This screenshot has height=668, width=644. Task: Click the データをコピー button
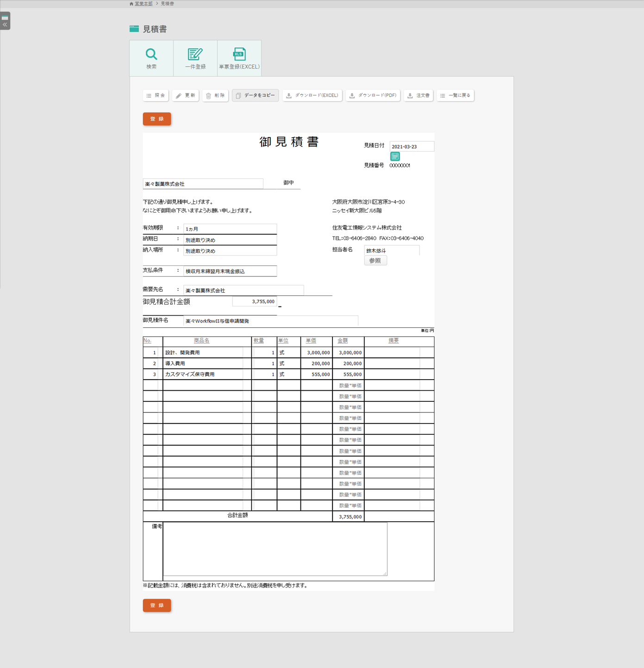click(255, 95)
